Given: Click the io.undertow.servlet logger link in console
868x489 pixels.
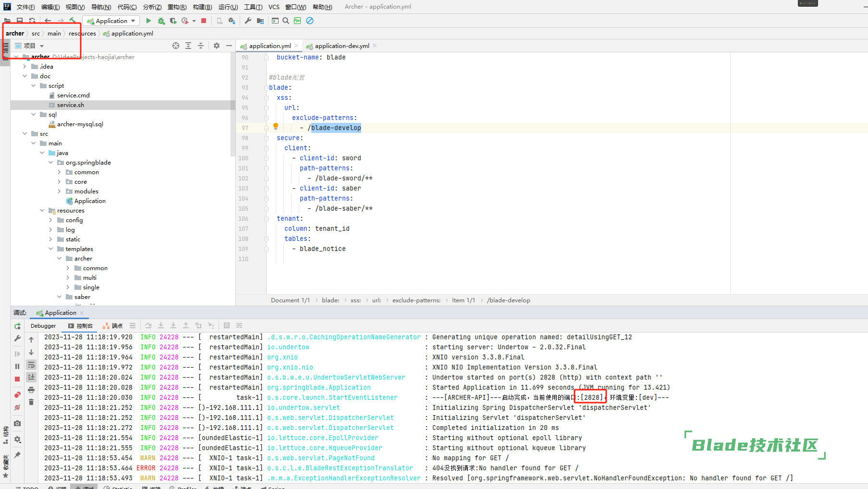Looking at the screenshot, I should point(303,407).
